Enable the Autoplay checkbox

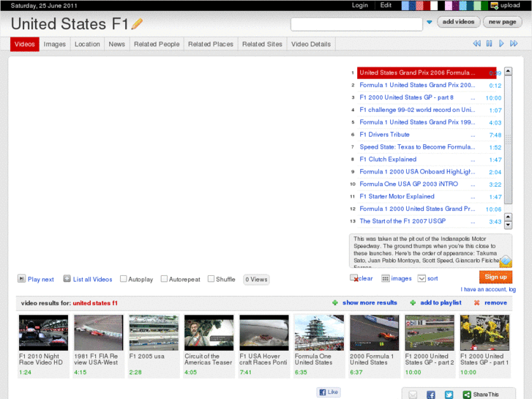coord(124,279)
